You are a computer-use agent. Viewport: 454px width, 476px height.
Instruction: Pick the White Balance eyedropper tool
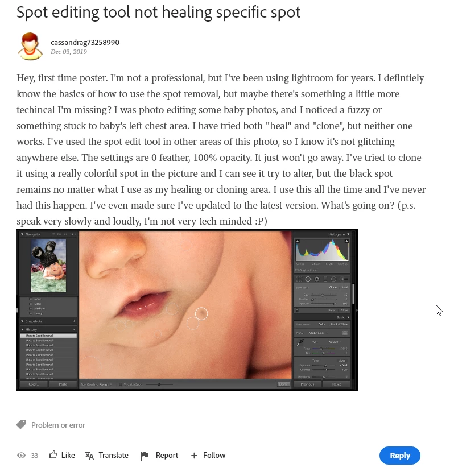[x=300, y=342]
